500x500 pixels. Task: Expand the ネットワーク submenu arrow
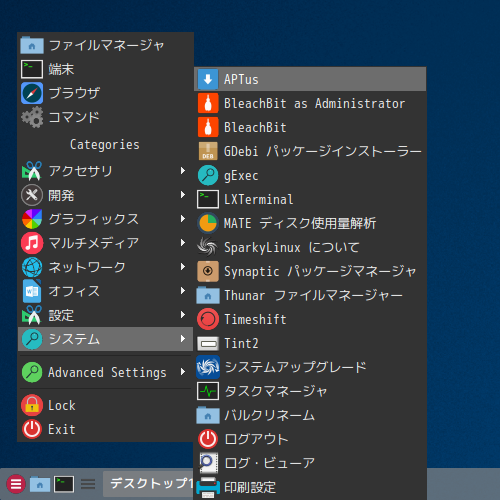[183, 267]
